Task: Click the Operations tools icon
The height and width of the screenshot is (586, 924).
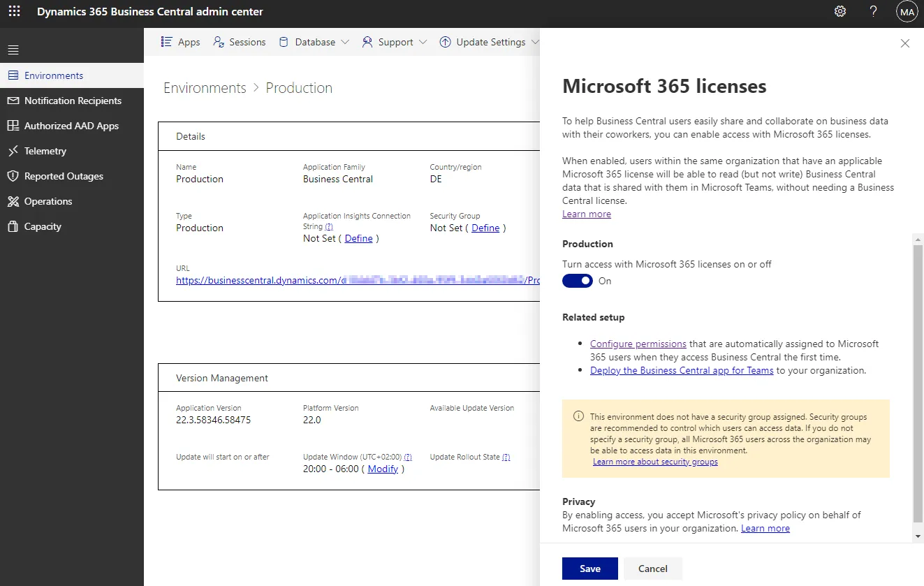Action: [x=13, y=201]
